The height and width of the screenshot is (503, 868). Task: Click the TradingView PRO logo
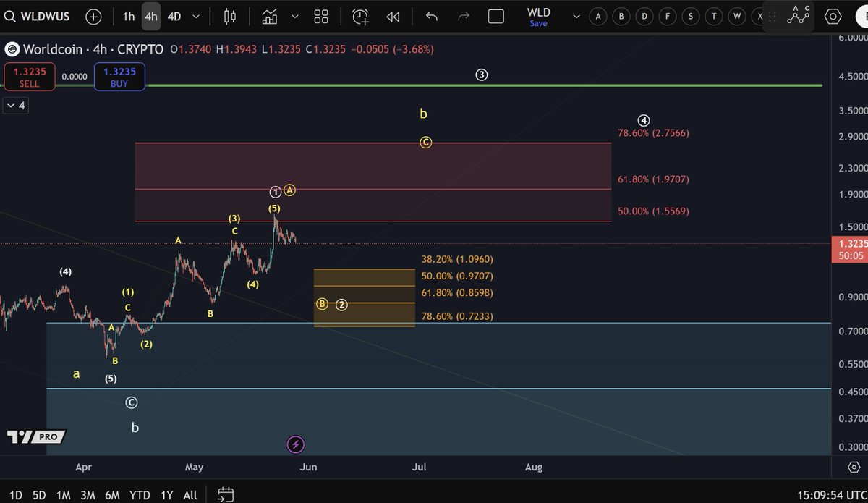[36, 437]
